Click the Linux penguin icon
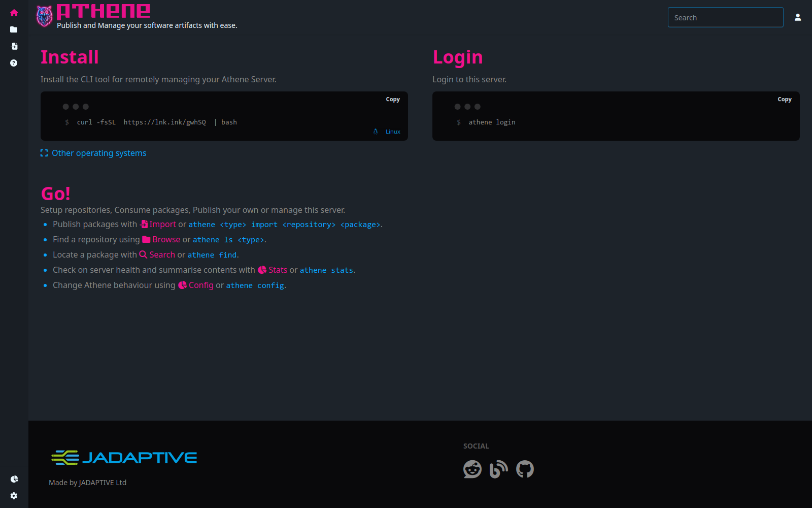This screenshot has height=508, width=812. click(376, 132)
